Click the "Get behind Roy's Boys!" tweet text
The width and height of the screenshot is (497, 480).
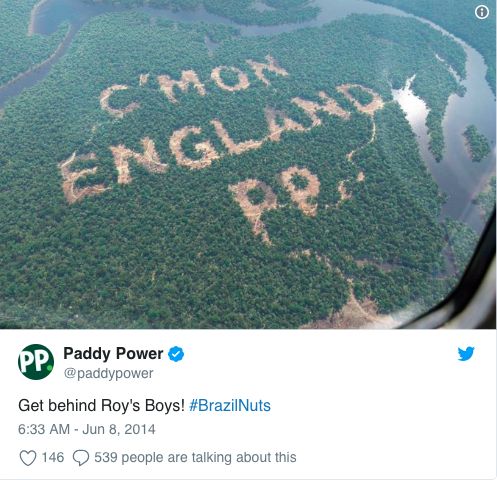tap(101, 406)
